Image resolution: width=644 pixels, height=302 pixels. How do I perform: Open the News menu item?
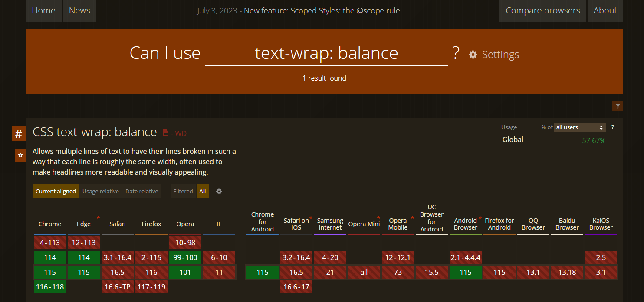point(79,11)
